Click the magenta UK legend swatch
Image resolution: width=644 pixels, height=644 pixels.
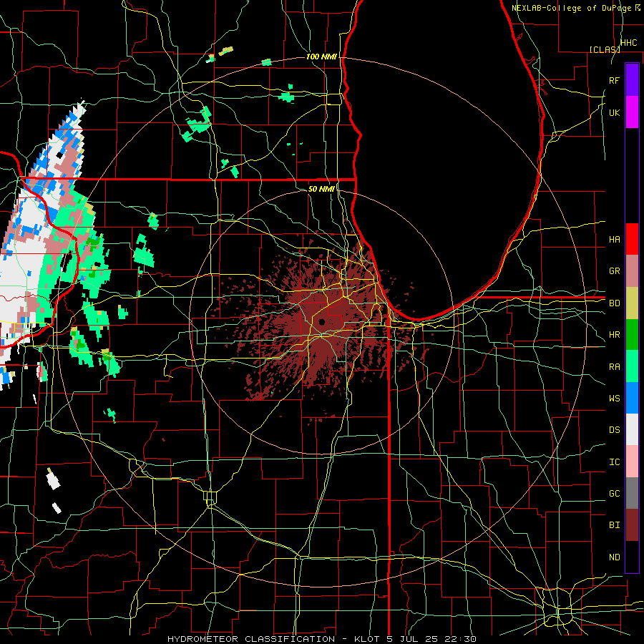tap(632, 112)
